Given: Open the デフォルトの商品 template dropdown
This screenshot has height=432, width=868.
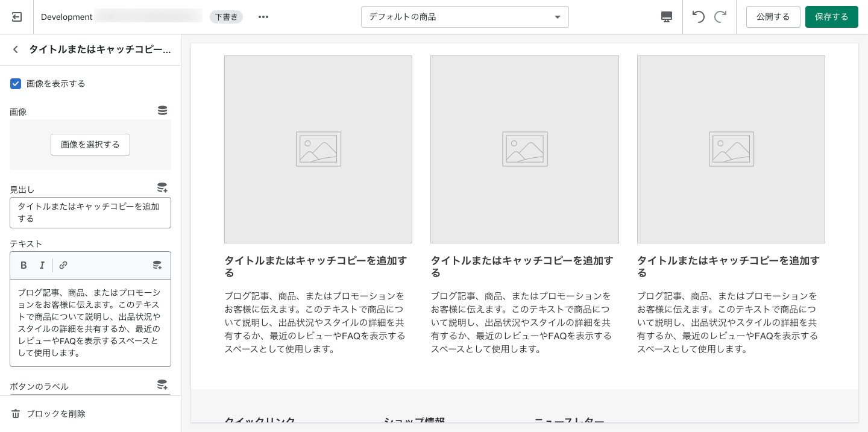Looking at the screenshot, I should [465, 17].
